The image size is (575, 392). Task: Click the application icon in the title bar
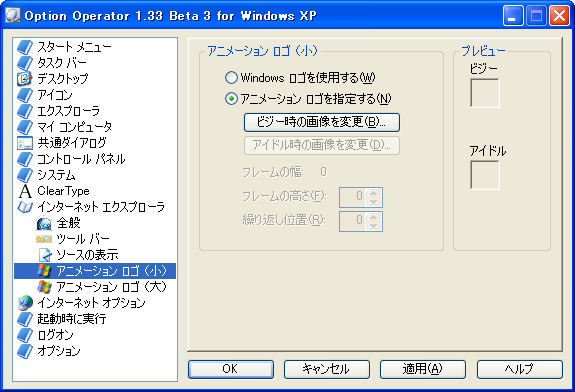(12, 15)
